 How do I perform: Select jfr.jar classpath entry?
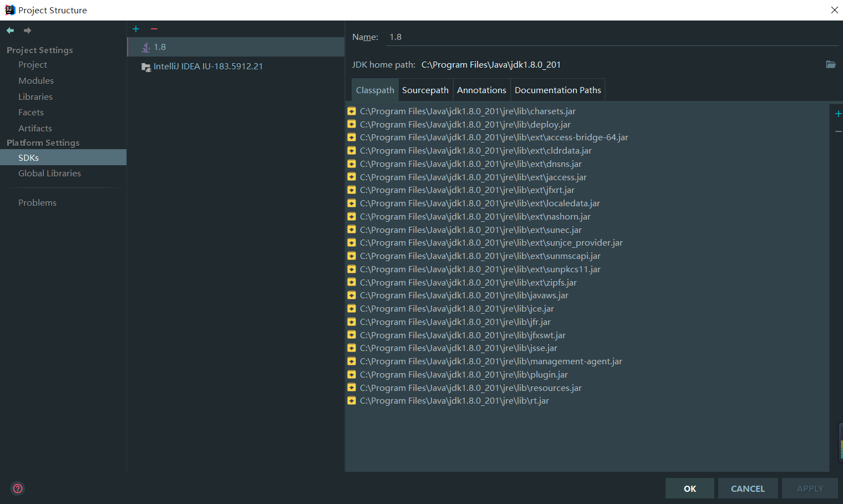(x=455, y=322)
